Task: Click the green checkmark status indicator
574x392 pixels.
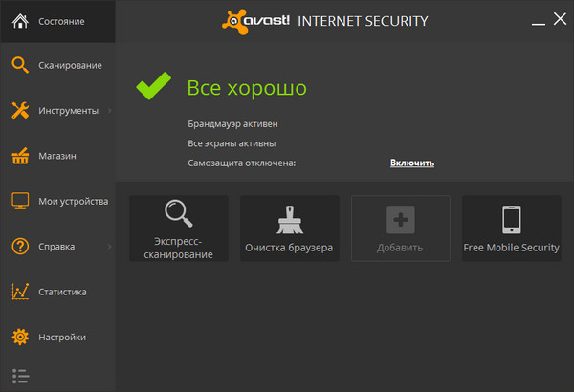Action: click(x=154, y=88)
